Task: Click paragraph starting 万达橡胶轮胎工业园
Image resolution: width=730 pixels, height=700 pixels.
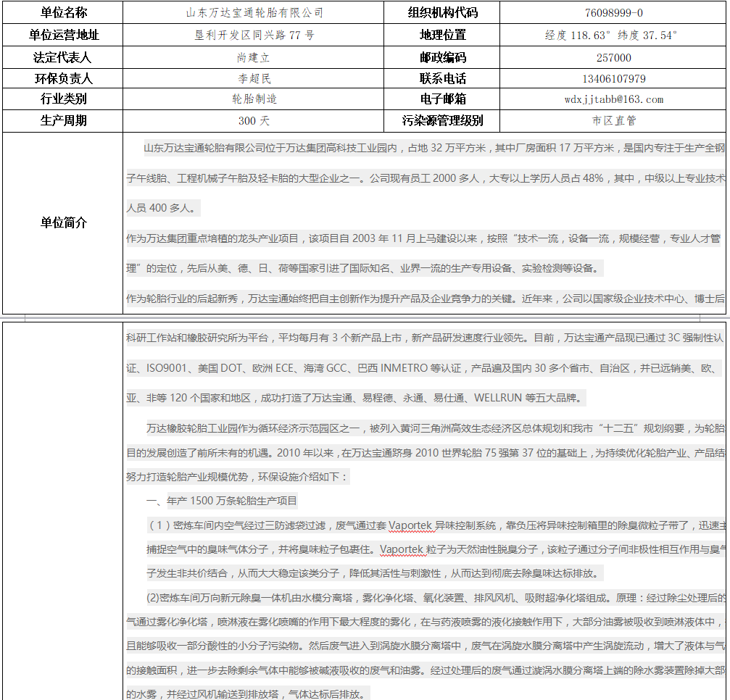Action: (435, 428)
